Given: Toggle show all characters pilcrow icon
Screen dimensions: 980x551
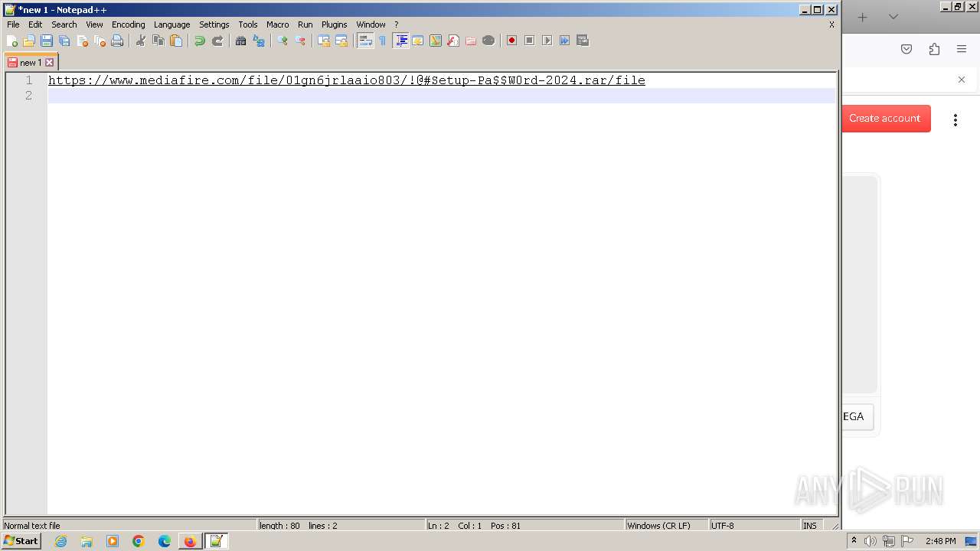Looking at the screenshot, I should 383,41.
